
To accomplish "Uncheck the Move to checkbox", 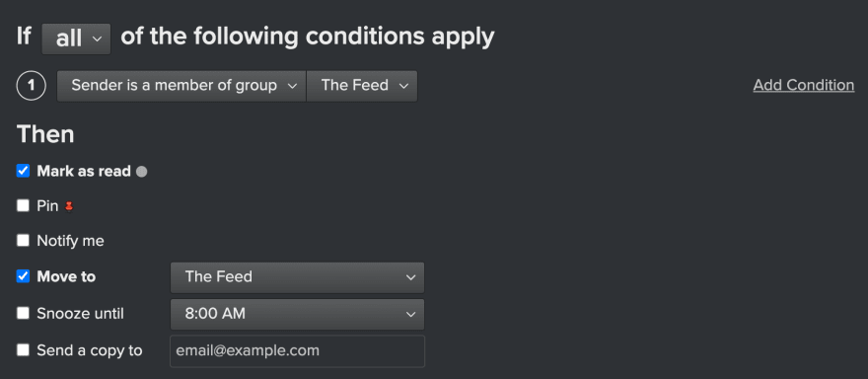I will click(23, 276).
